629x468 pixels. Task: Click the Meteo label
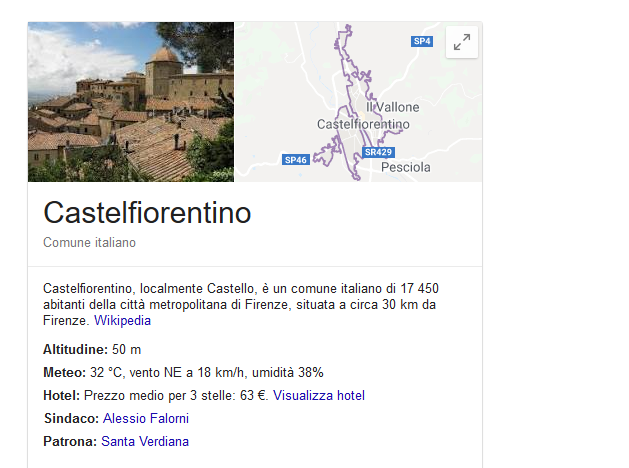[x=65, y=372]
